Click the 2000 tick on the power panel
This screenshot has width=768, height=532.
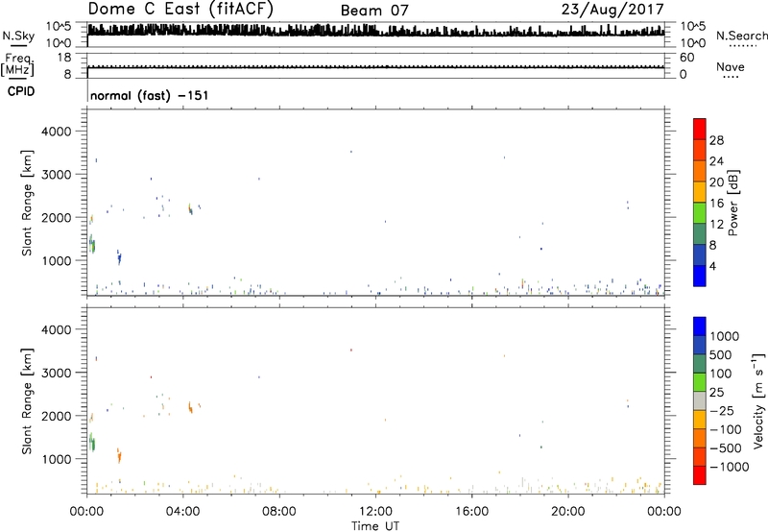tap(56, 217)
